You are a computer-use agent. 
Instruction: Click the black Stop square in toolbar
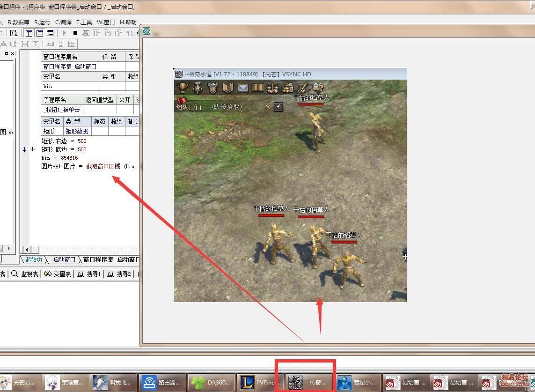pyautogui.click(x=75, y=33)
